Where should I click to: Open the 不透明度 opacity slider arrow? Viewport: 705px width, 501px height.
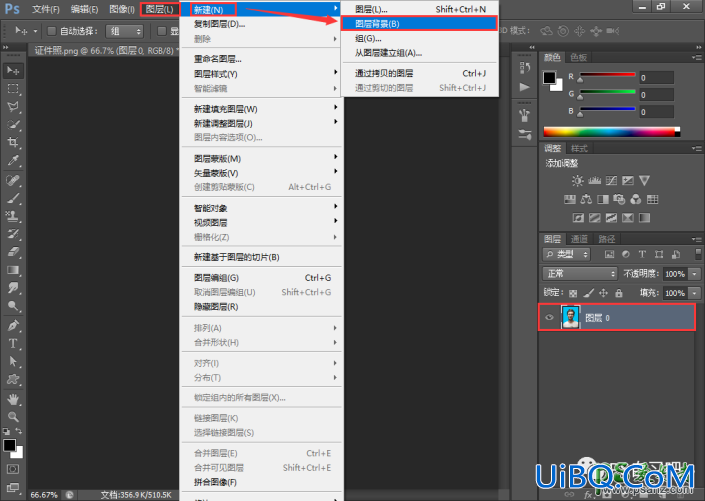click(695, 273)
